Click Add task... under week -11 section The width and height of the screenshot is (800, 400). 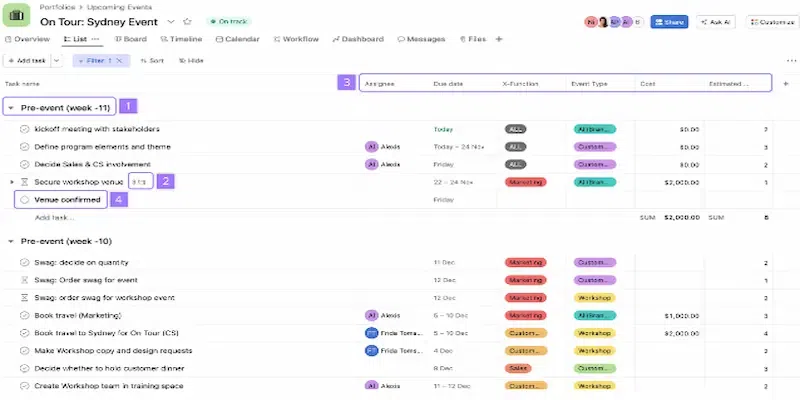[x=54, y=218]
